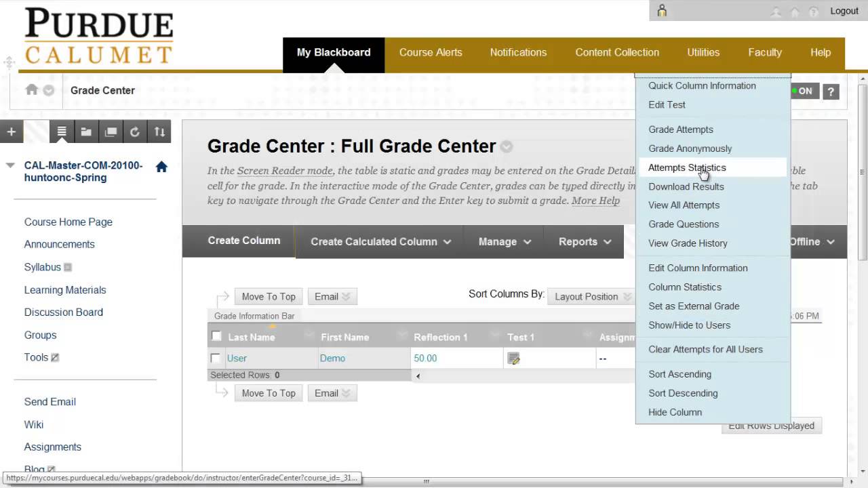Viewport: 868px width, 488px height.
Task: Choose Sort Ascending from the menu
Action: (x=679, y=374)
